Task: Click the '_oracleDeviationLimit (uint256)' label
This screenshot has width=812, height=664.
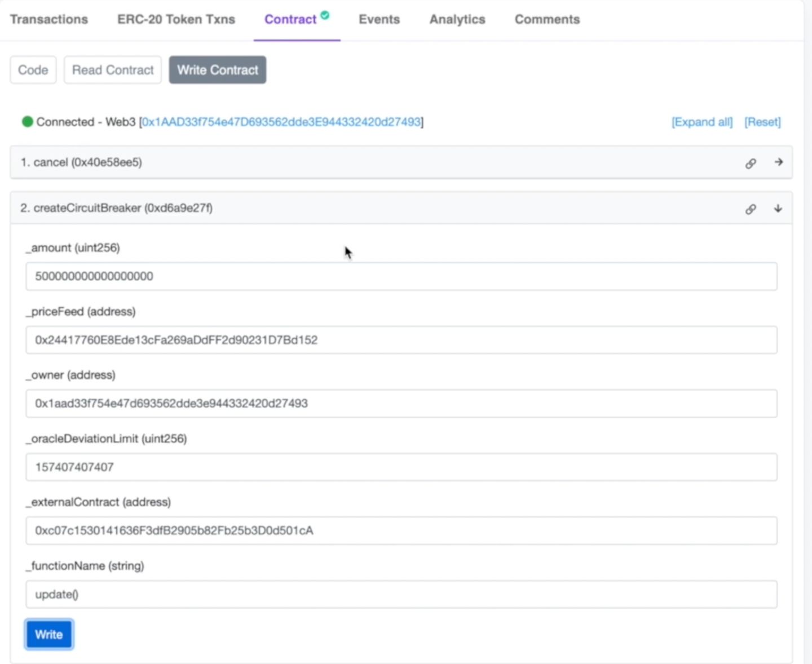Action: 107,439
